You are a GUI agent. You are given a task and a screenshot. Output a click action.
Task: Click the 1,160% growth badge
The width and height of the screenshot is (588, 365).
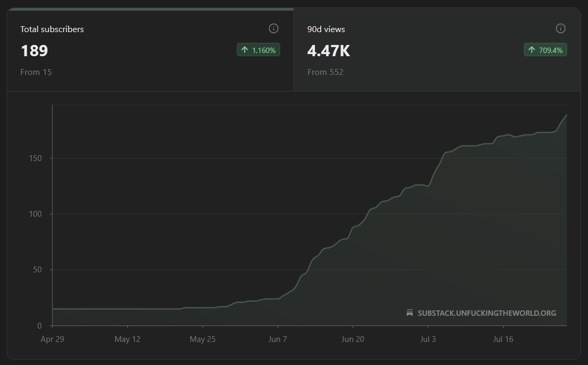pos(258,50)
